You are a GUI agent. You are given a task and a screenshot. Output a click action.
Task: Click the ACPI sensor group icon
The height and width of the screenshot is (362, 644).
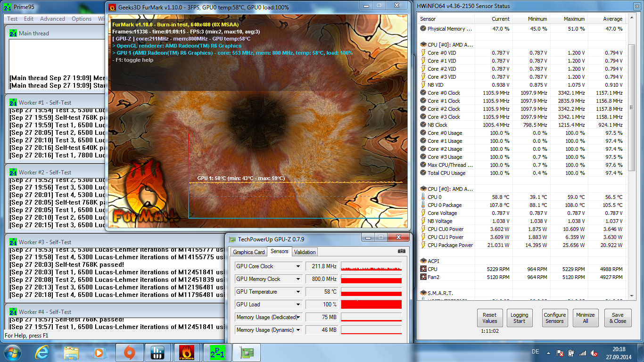[x=423, y=261]
